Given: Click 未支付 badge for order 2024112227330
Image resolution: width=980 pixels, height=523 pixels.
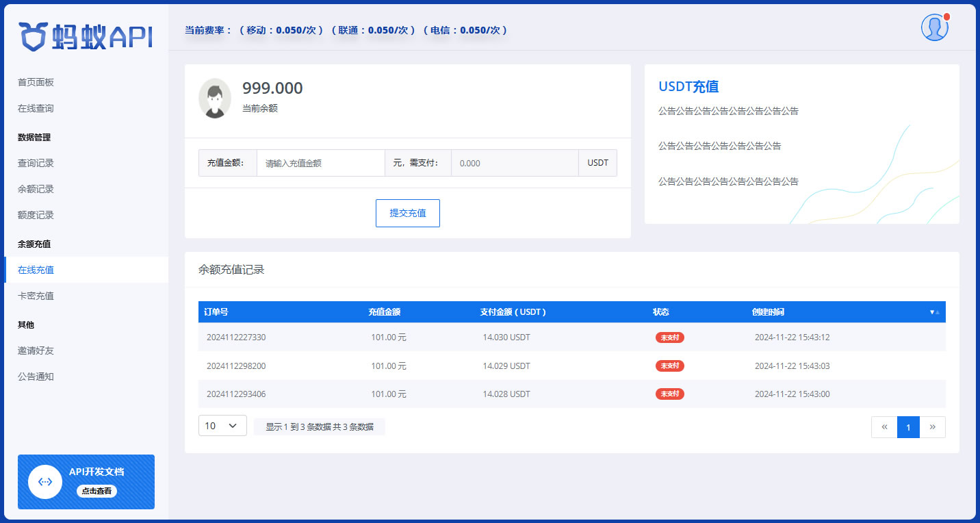Looking at the screenshot, I should pos(670,337).
